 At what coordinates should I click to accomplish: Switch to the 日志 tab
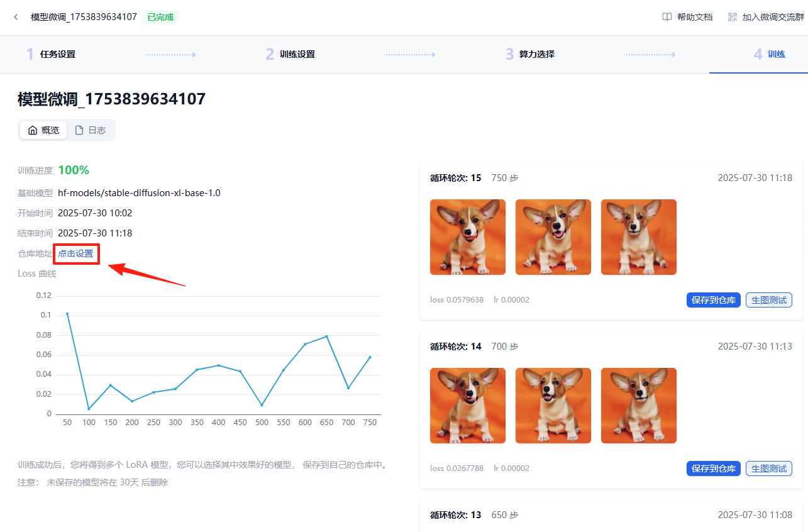pos(91,130)
